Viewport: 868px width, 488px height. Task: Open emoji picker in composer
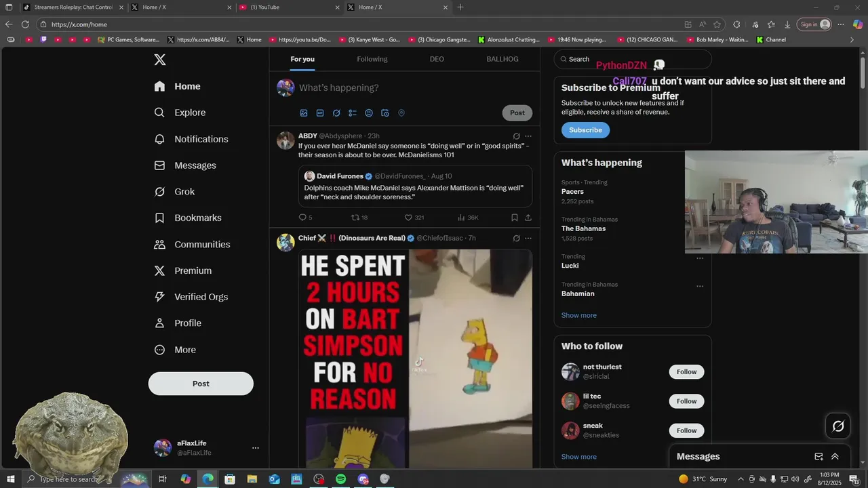[x=369, y=113]
